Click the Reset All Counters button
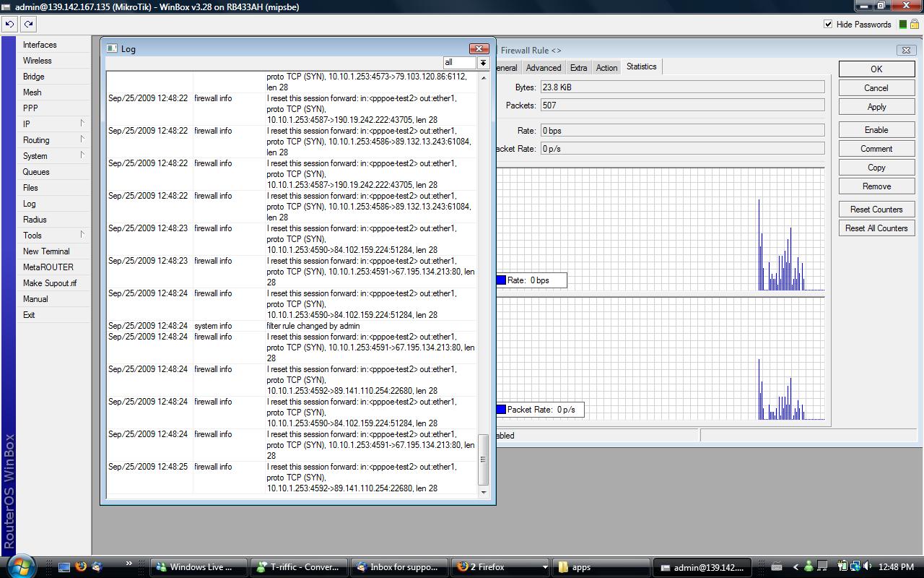 pos(876,228)
